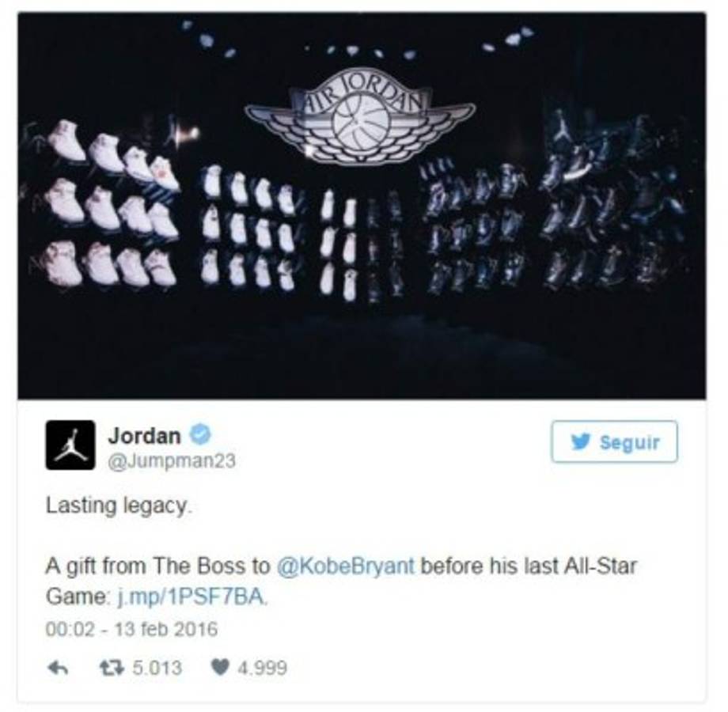Screen dimensions: 728x712
Task: Click the retweet icon
Action: pyautogui.click(x=112, y=668)
